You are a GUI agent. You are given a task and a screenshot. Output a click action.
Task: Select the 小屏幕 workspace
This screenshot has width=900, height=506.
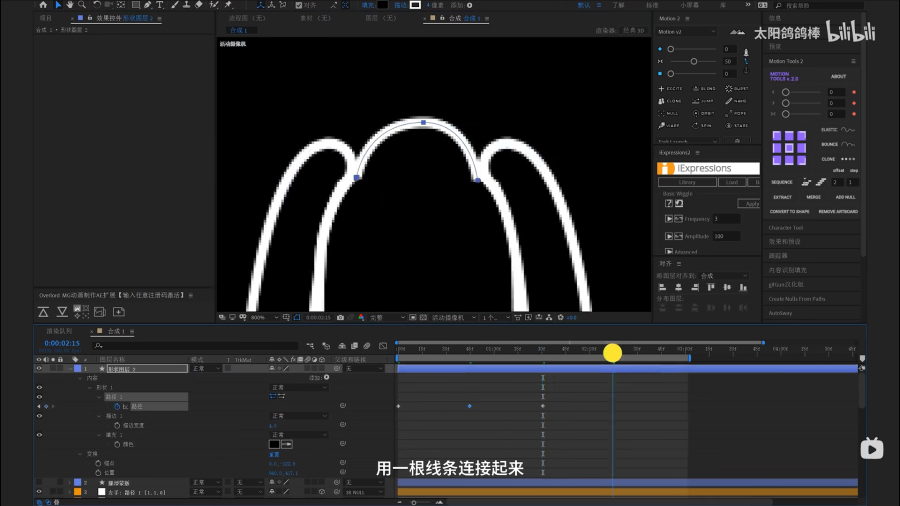tap(689, 5)
